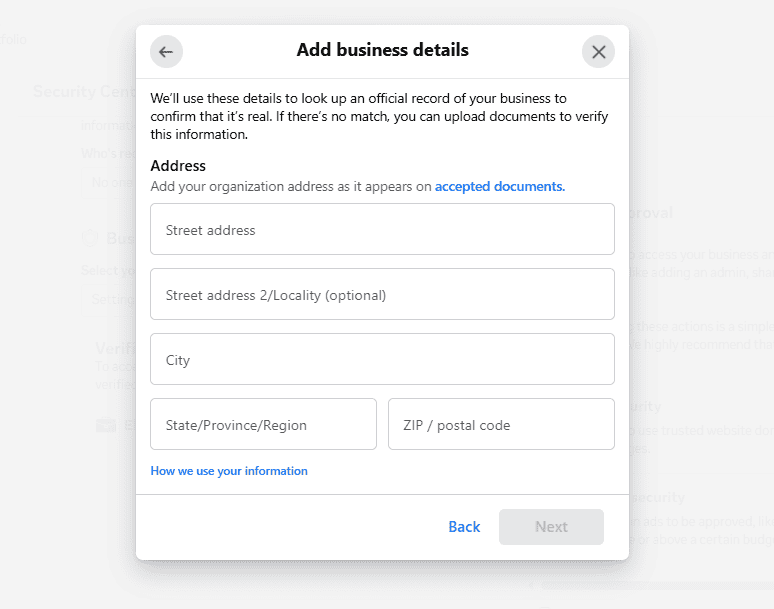Click the faded shield icon behind dialog

(90, 238)
